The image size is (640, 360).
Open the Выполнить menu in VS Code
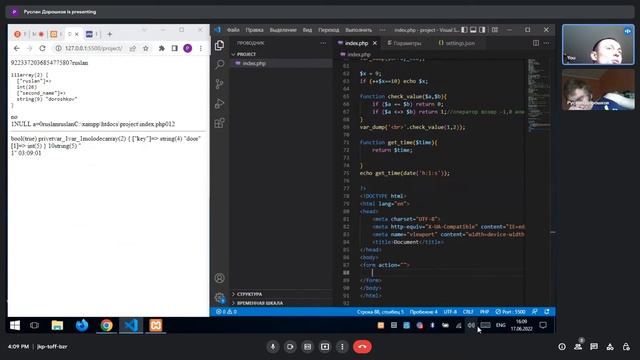click(x=358, y=30)
